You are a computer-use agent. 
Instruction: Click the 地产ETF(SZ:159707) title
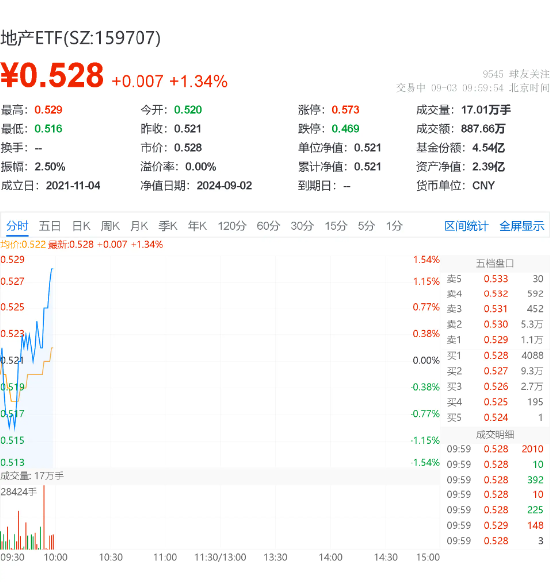point(80,38)
